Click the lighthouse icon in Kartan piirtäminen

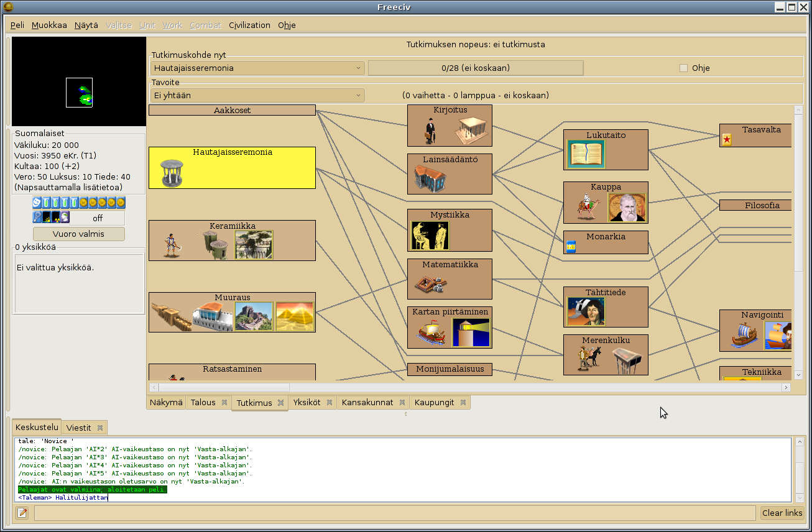[x=471, y=332]
